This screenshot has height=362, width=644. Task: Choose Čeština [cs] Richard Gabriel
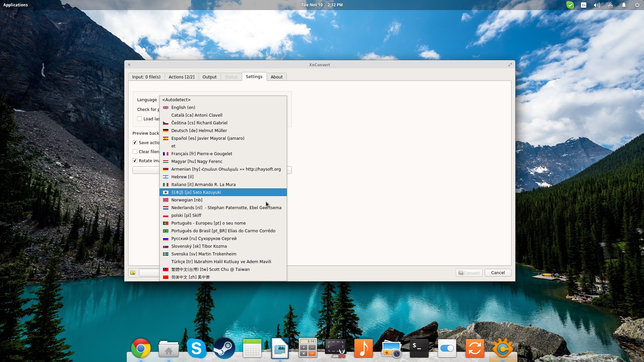(x=223, y=123)
